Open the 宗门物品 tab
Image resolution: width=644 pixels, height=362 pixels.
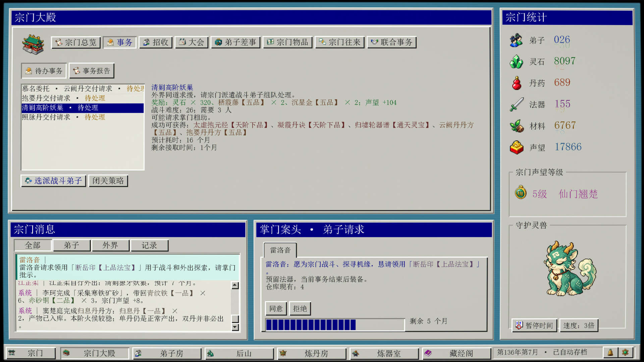pos(287,42)
